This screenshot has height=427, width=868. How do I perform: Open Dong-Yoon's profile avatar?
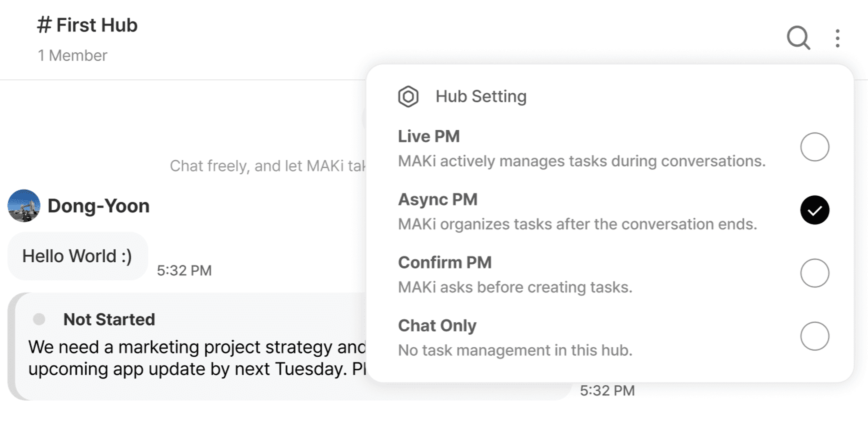pyautogui.click(x=24, y=206)
